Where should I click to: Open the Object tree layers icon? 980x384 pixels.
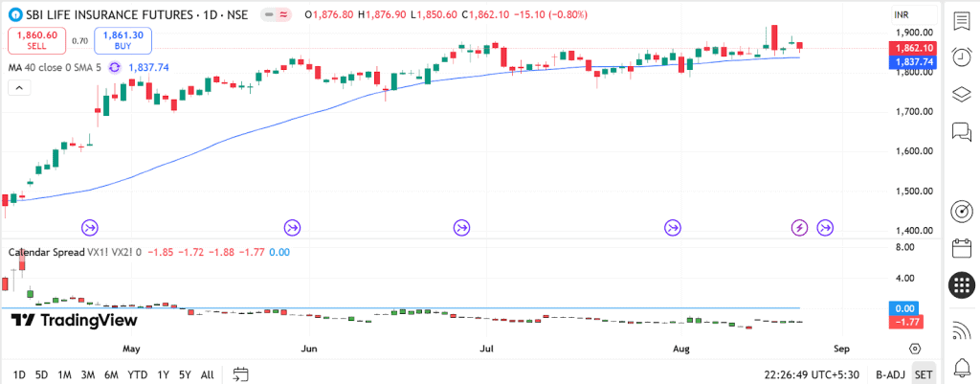coord(961,95)
